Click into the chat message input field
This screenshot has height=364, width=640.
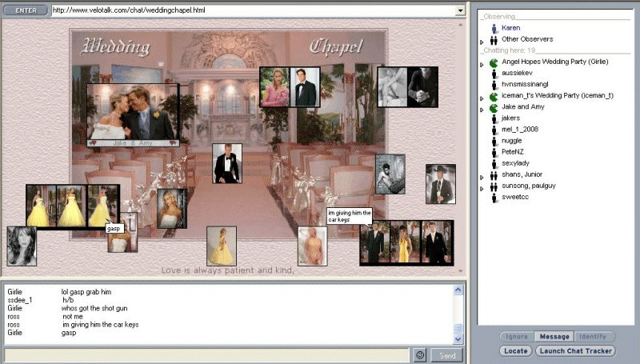208,355
